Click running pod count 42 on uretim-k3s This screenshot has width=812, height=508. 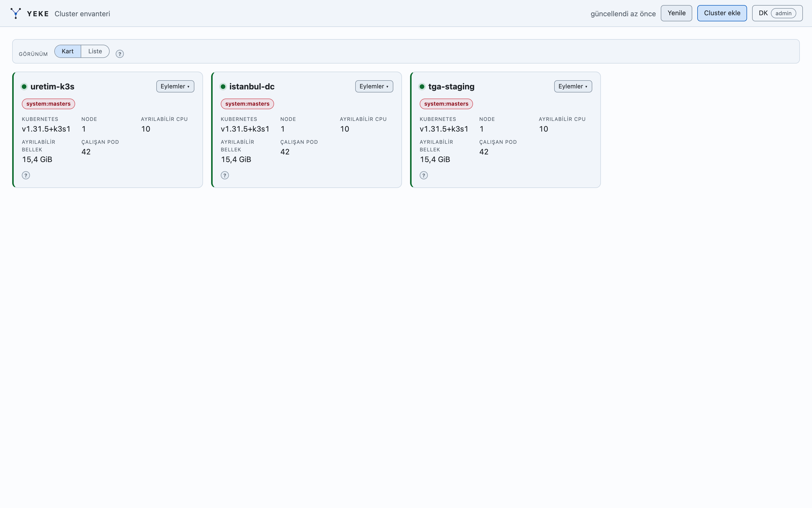click(86, 152)
